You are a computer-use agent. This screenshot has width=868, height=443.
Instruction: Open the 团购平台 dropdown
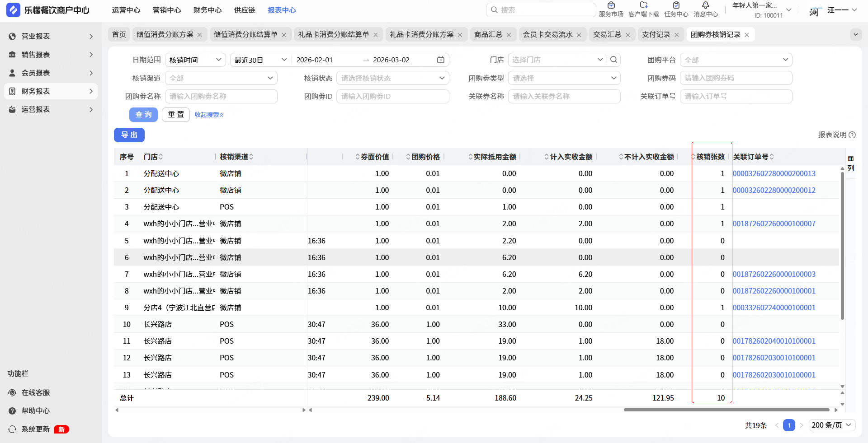click(736, 60)
